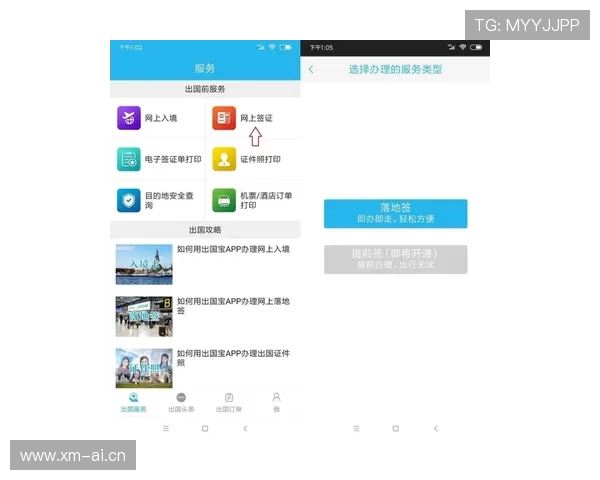Read 如何用出国宝APP办理出国证件照 article
600x480 pixels.
tap(233, 358)
